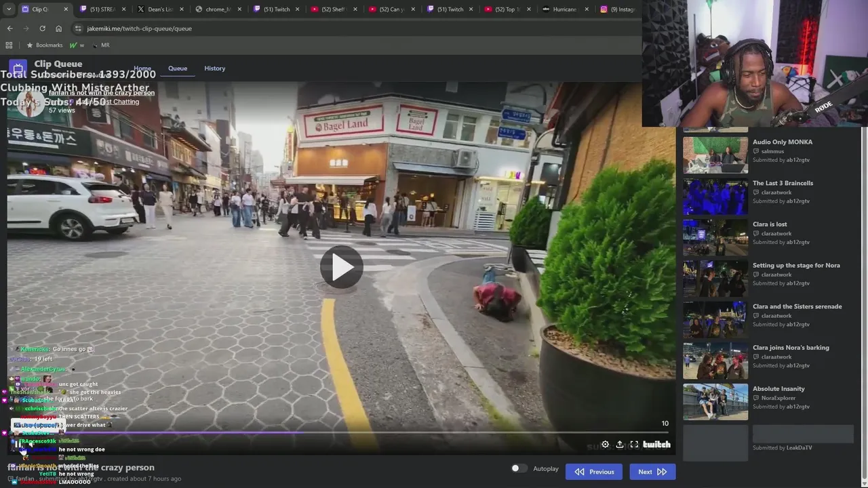Select the Queue nav tab

coord(178,68)
